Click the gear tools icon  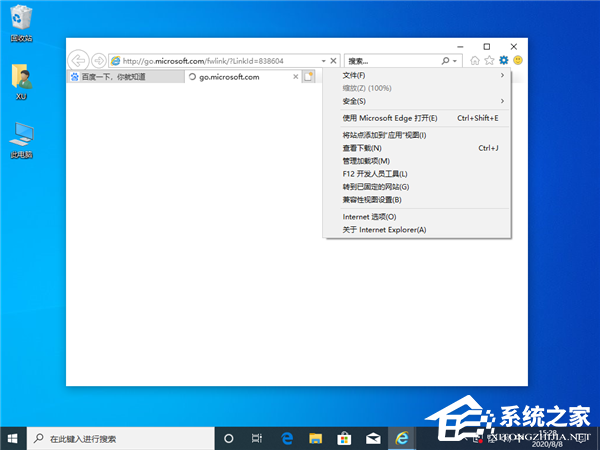[x=504, y=60]
